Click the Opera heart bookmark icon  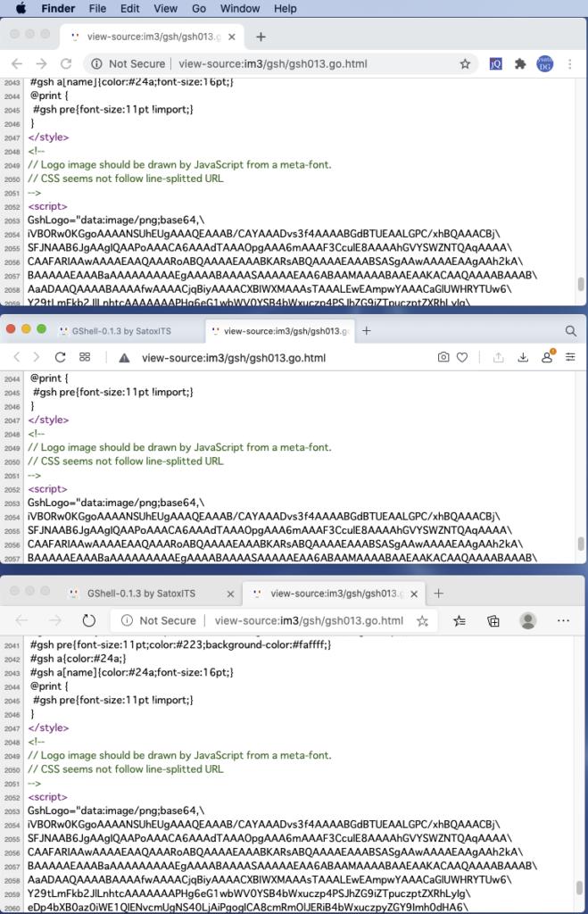coord(462,357)
